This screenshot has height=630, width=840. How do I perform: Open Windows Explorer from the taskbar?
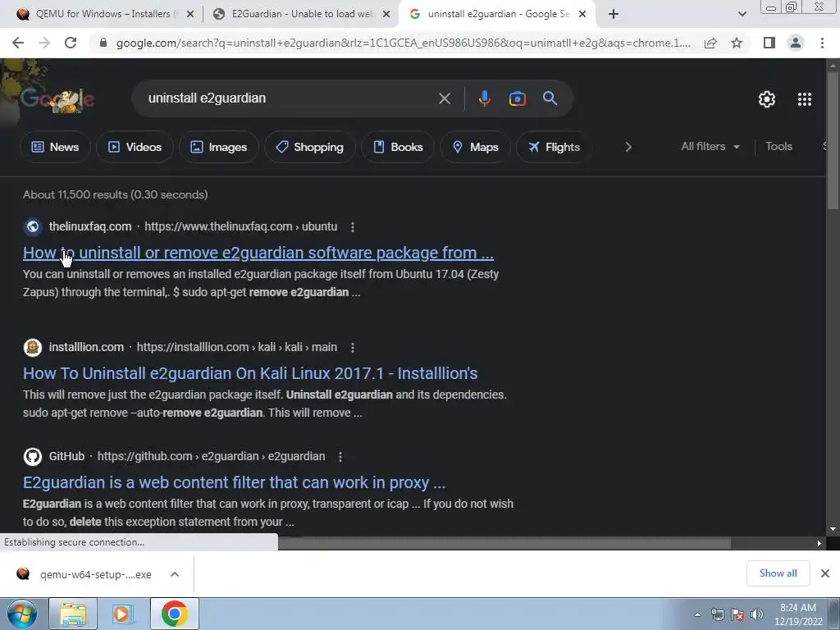pyautogui.click(x=73, y=614)
